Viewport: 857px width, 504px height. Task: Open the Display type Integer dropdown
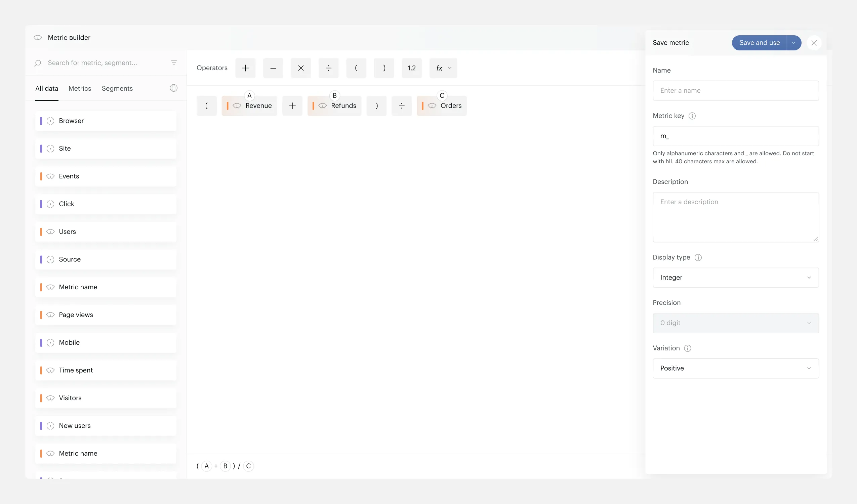[x=736, y=278]
